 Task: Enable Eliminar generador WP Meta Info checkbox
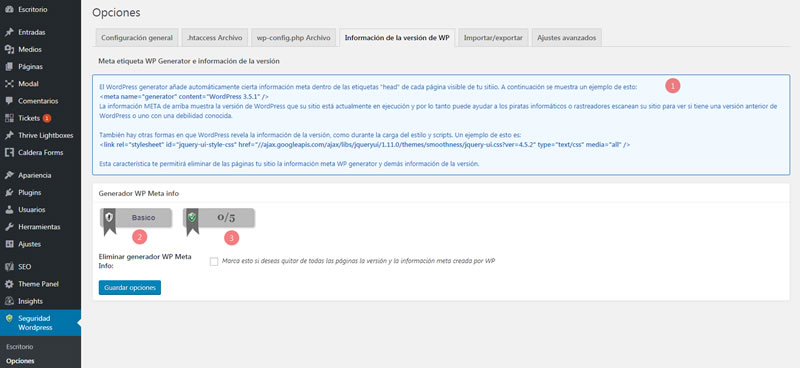tap(214, 261)
